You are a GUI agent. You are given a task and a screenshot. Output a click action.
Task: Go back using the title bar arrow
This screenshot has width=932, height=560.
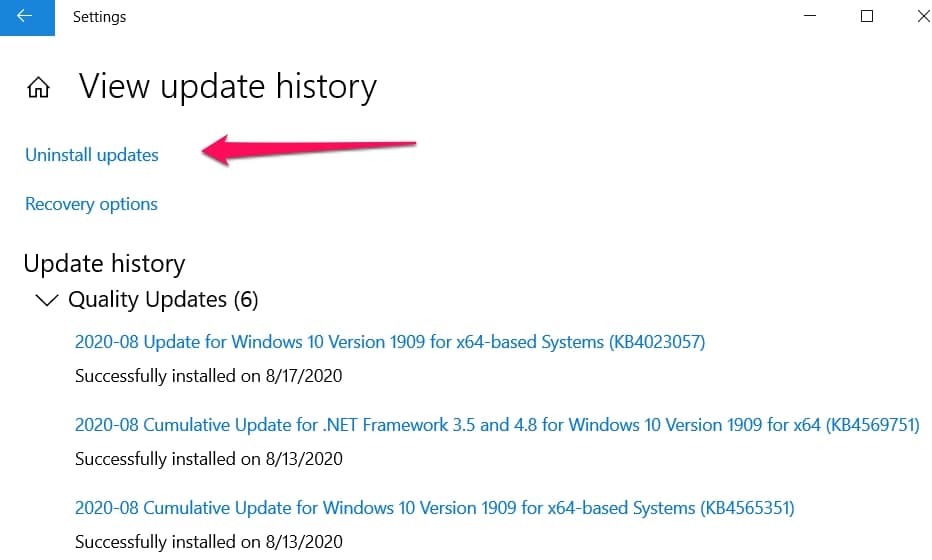27,17
